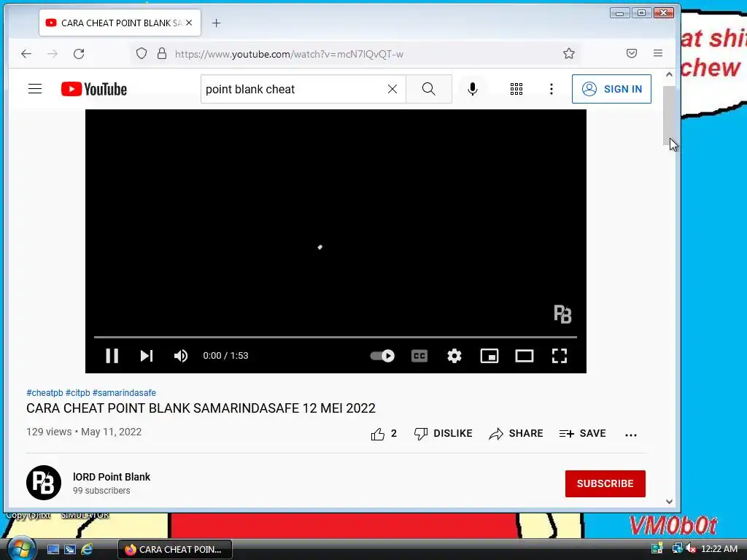Go back in Firefox
The width and height of the screenshot is (747, 560).
tap(26, 54)
